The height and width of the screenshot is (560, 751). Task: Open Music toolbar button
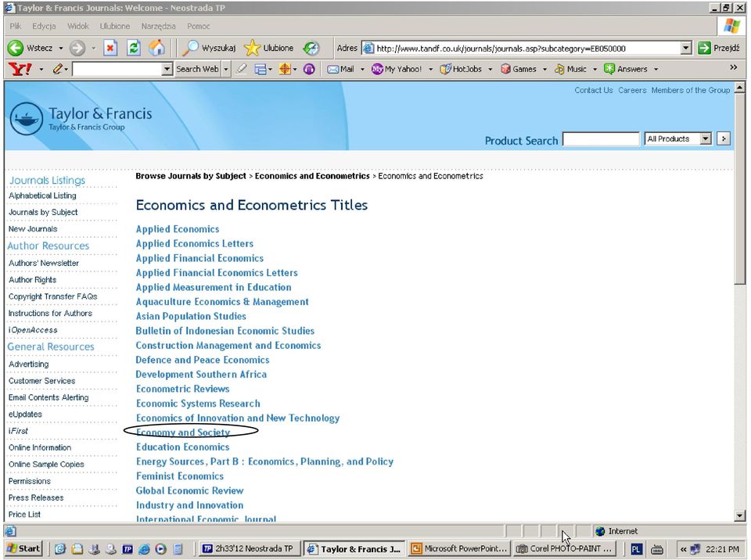[x=570, y=70]
